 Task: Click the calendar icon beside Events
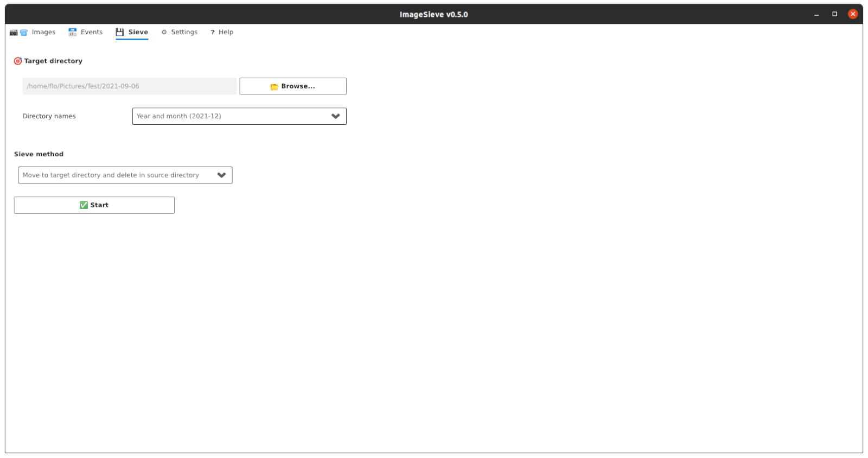pos(72,32)
